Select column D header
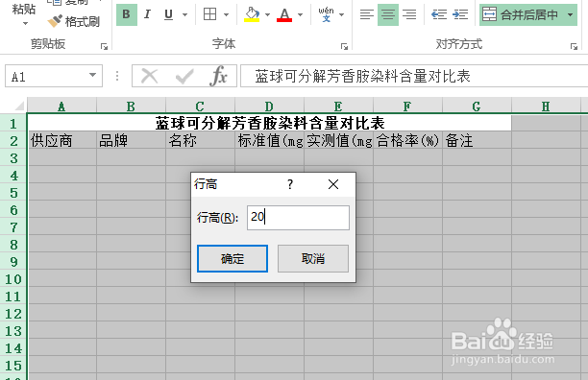This screenshot has height=380, width=588. coord(269,107)
